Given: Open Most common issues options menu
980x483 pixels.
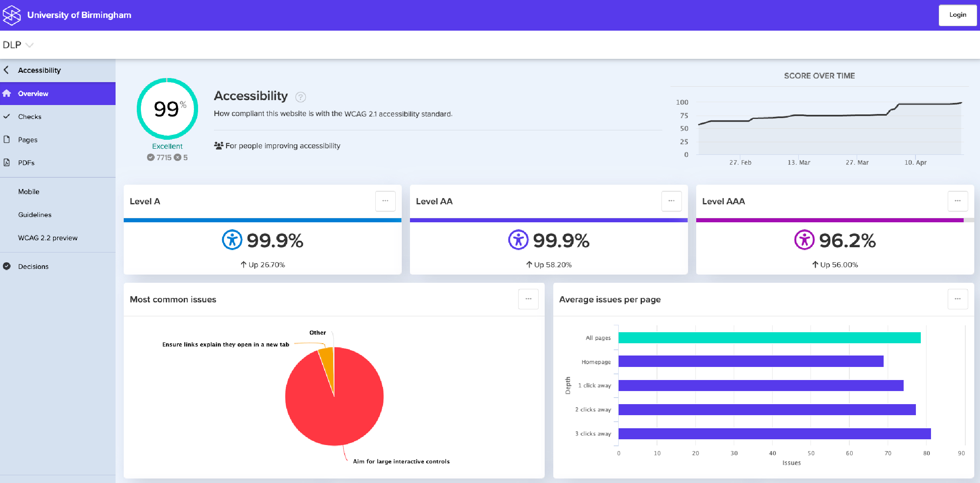Looking at the screenshot, I should point(528,299).
